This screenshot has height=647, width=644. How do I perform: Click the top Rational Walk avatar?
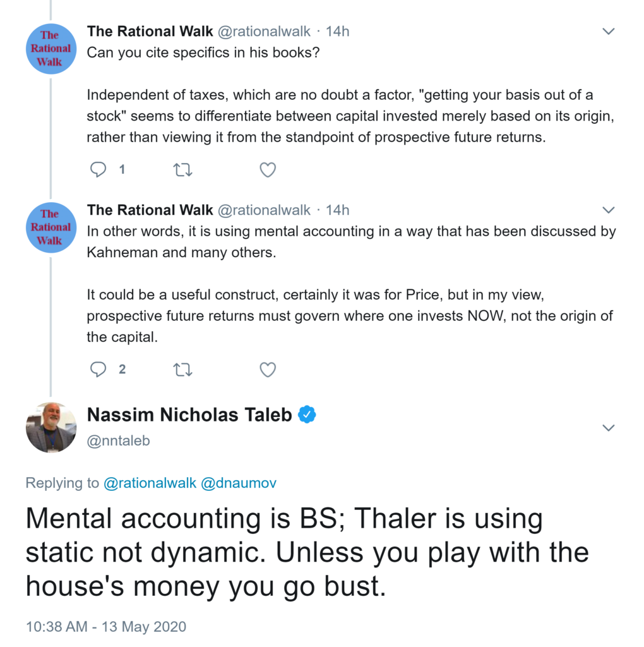click(x=51, y=49)
